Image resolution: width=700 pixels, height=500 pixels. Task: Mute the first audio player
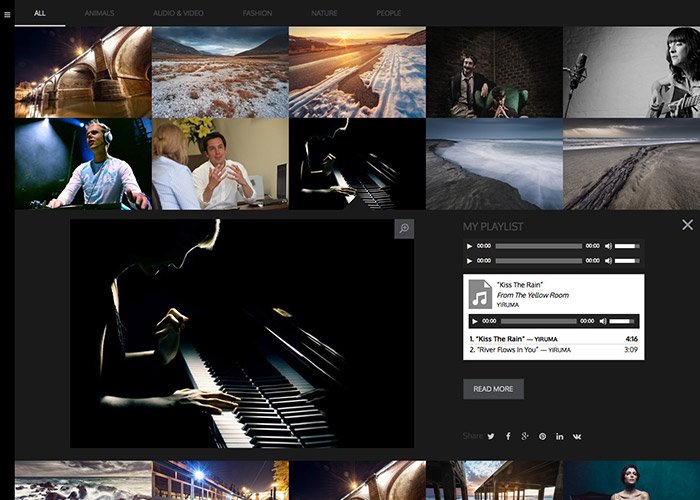click(x=608, y=246)
